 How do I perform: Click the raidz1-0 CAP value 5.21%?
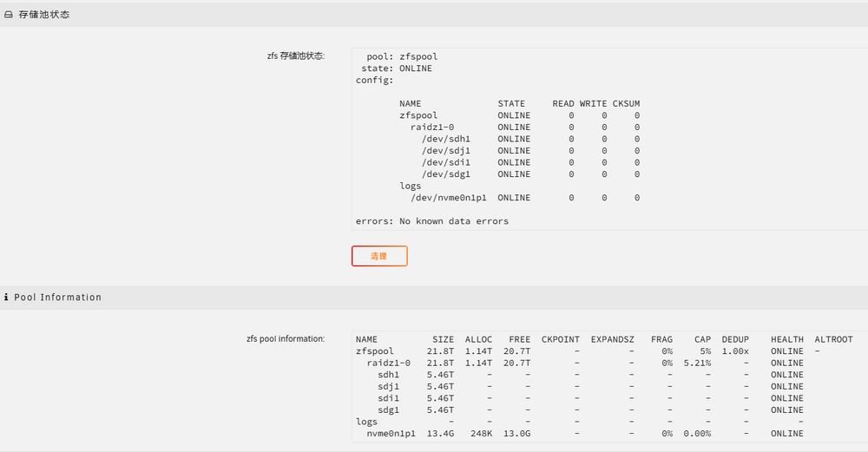point(697,363)
